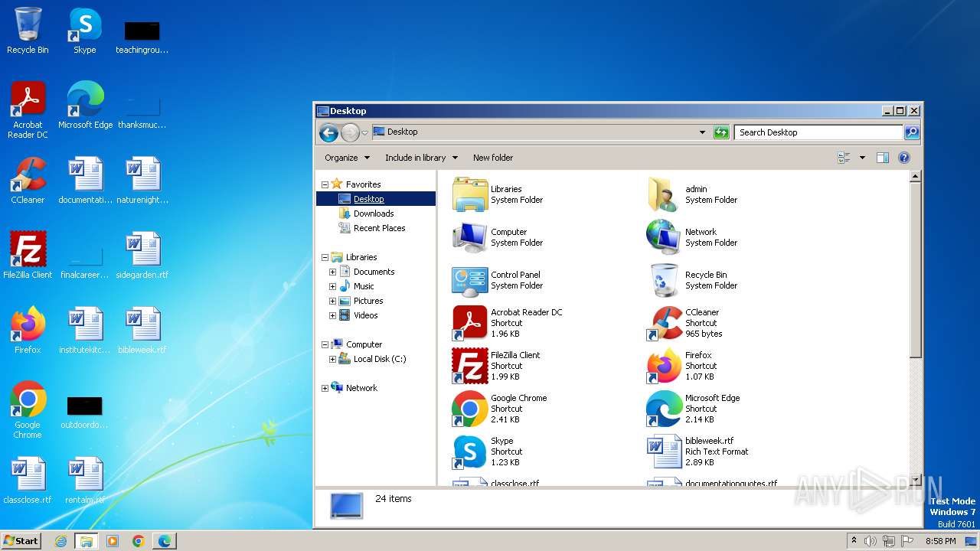The image size is (980, 551).
Task: Open Microsoft Edge desktop shortcut
Action: tap(85, 106)
